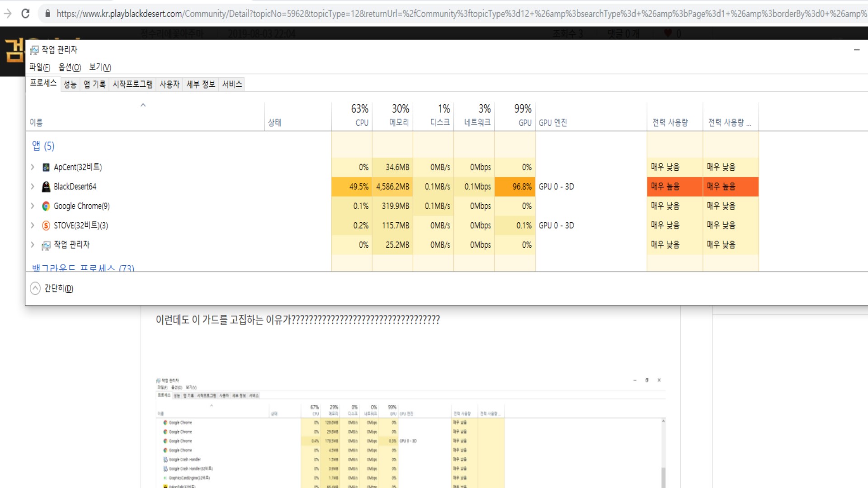
Task: Click the padlock site info icon
Action: [x=47, y=14]
